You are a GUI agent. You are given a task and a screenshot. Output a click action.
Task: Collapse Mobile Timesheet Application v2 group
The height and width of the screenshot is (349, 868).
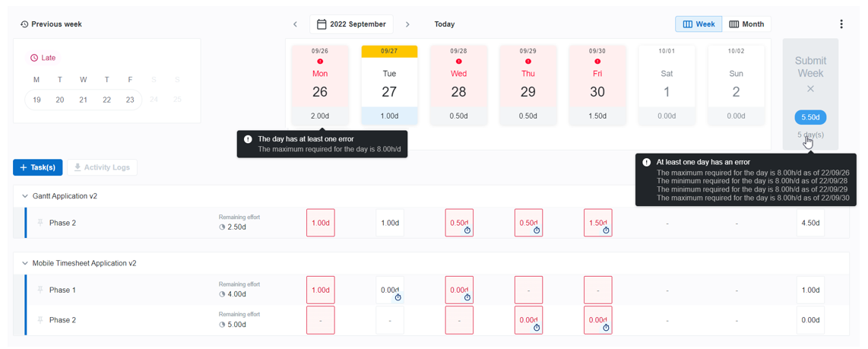click(25, 263)
